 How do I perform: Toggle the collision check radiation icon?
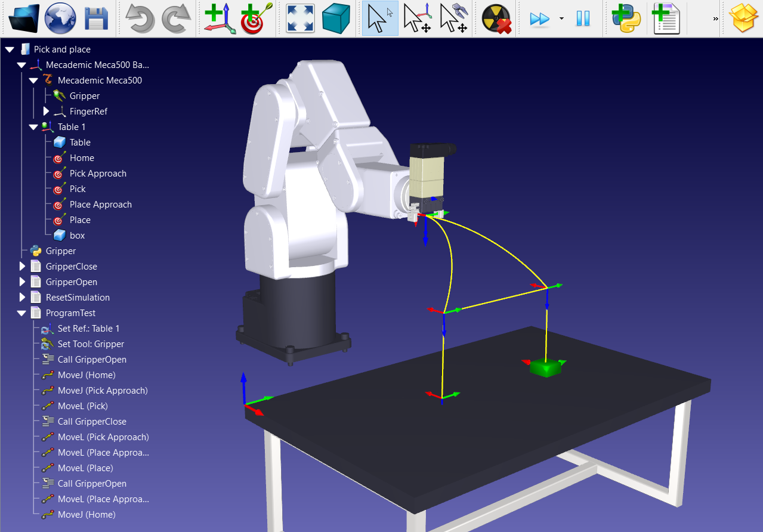pos(497,18)
